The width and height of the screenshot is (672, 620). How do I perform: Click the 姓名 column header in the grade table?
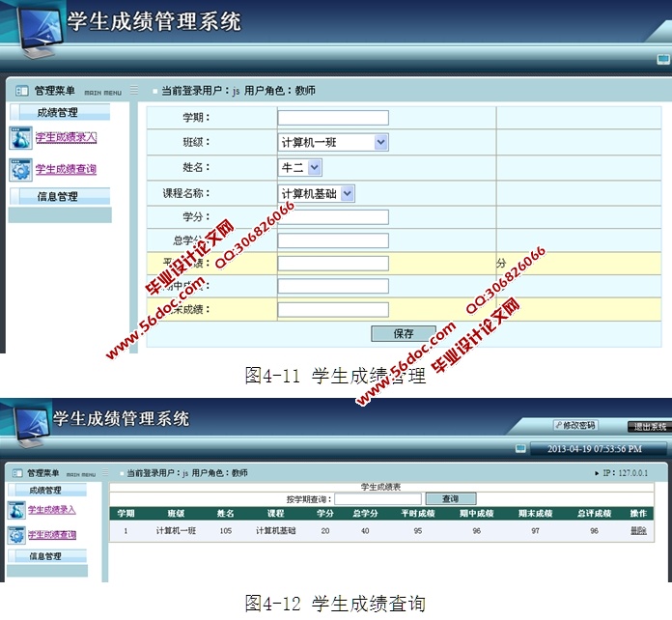pyautogui.click(x=225, y=513)
